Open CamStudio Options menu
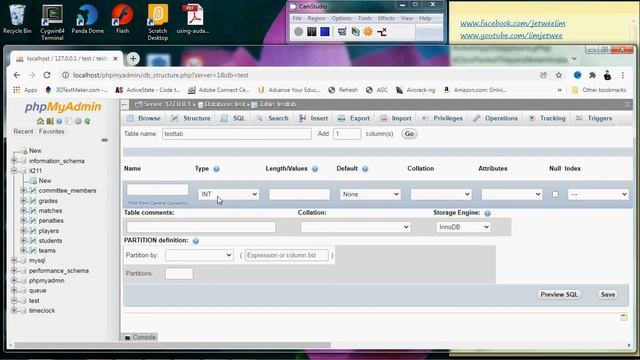 tap(341, 18)
